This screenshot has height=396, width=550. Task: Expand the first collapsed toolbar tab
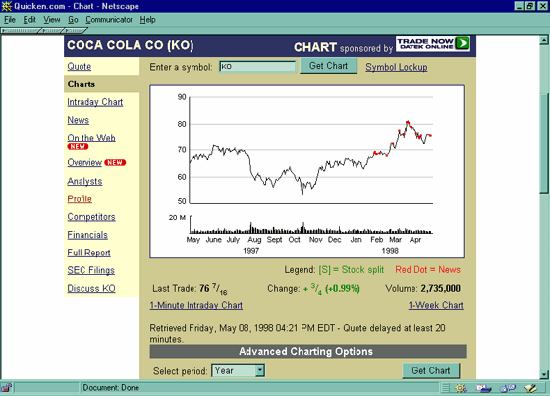(x=20, y=31)
